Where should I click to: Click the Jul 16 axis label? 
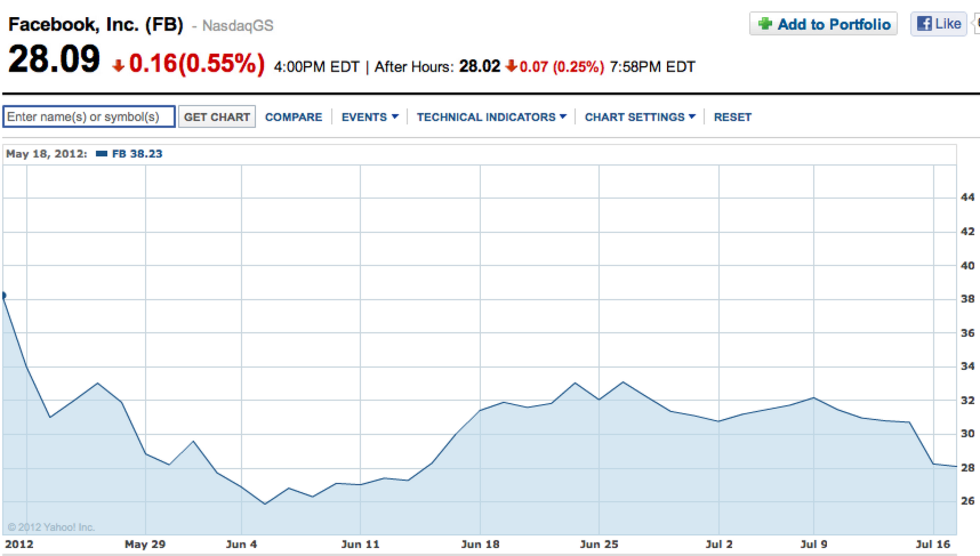(933, 544)
